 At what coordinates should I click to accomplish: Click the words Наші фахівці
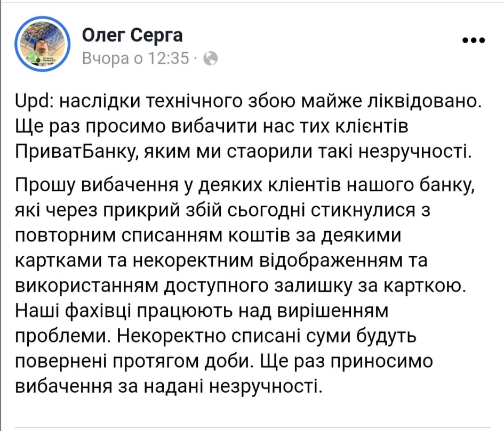pos(73,311)
